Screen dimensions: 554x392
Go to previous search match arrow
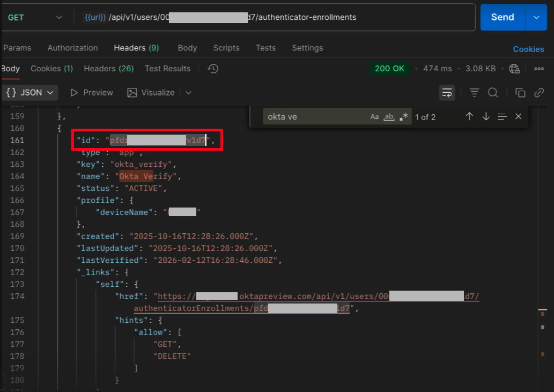[469, 116]
